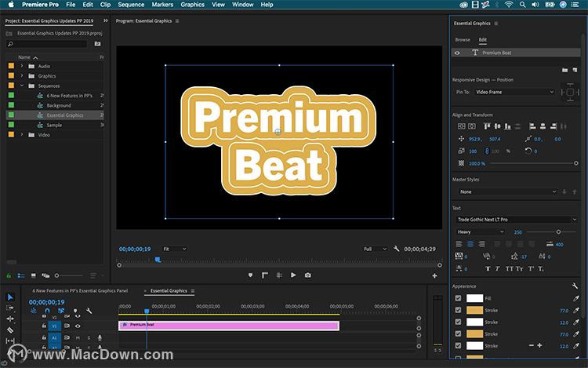The height and width of the screenshot is (368, 588).
Task: Open macOS Spotlight search
Action: (522, 5)
